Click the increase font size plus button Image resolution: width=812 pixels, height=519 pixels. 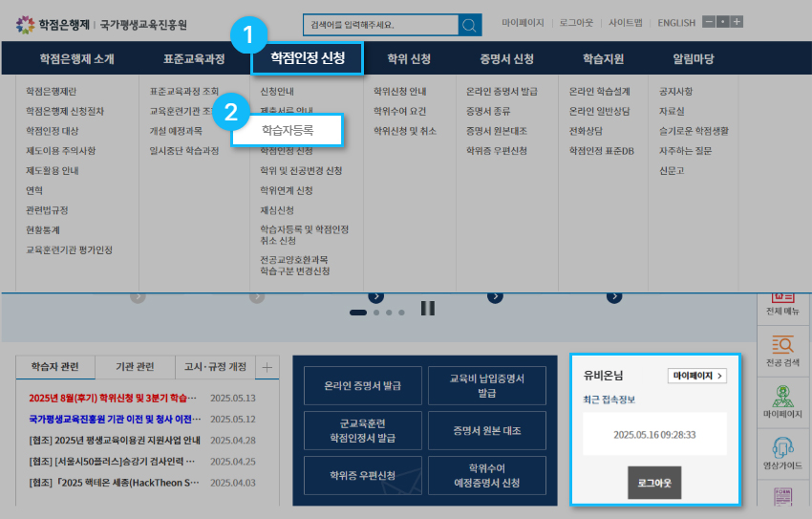737,22
